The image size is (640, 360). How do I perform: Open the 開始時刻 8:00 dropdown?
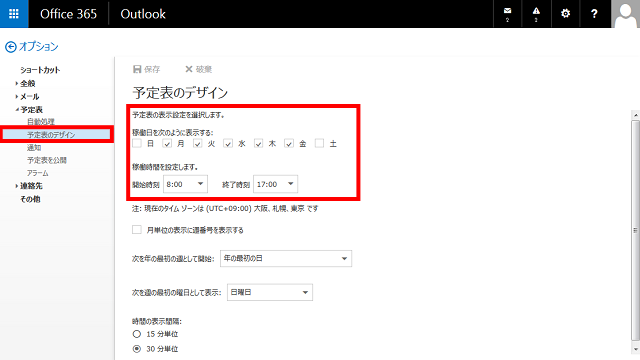185,184
